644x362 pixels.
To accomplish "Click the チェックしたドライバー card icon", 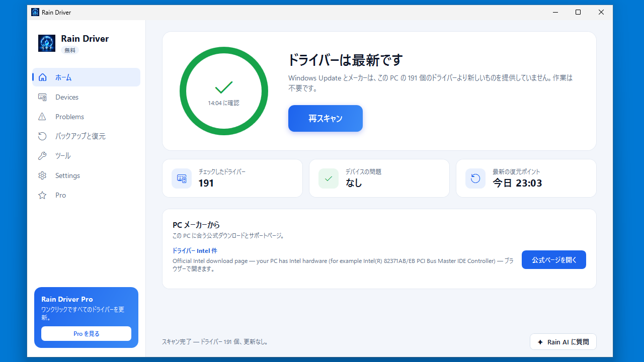I will (182, 178).
